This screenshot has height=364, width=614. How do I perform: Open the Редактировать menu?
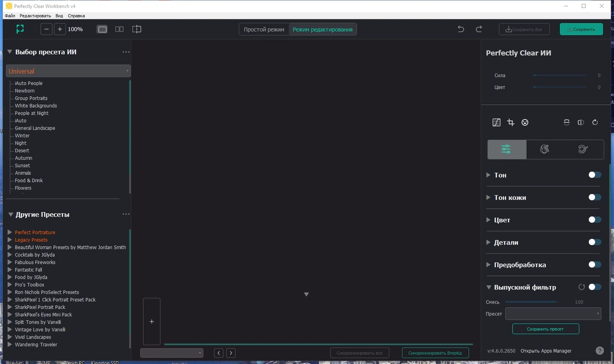point(35,16)
